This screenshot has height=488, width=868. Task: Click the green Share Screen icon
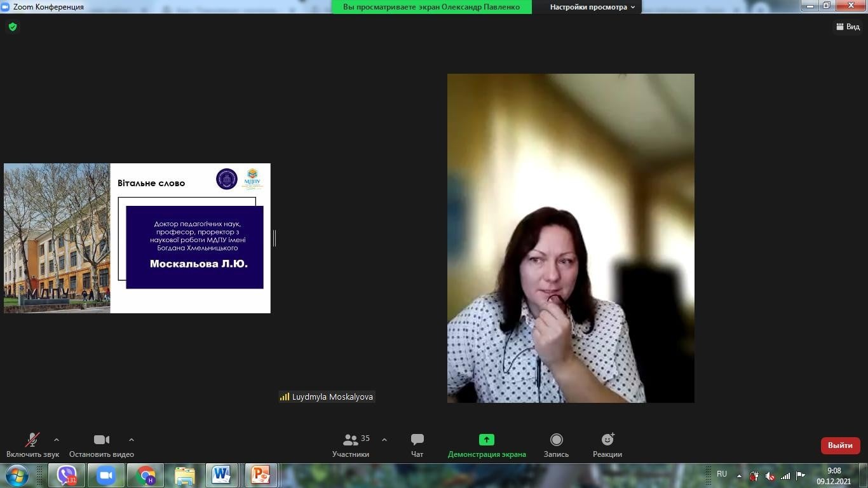pyautogui.click(x=486, y=440)
